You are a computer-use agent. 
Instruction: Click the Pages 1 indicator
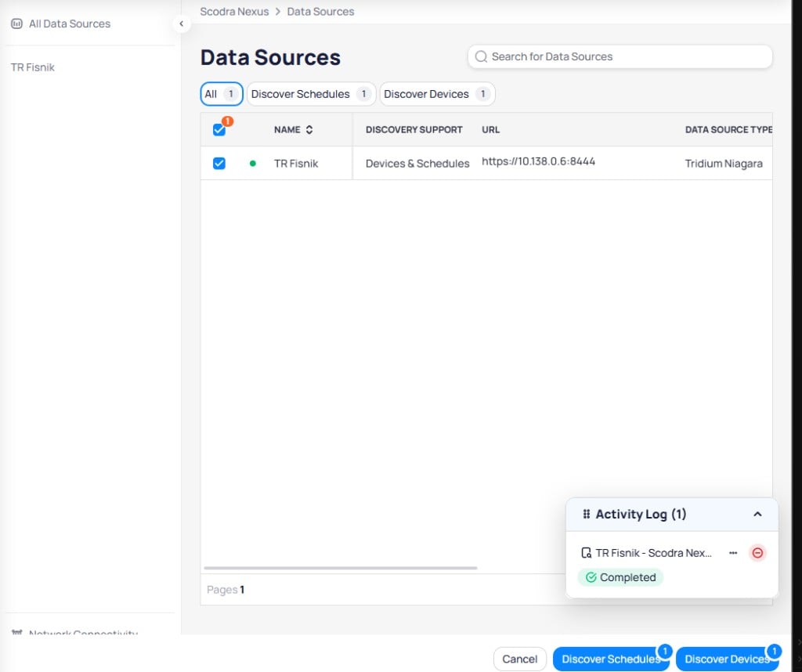pyautogui.click(x=225, y=590)
